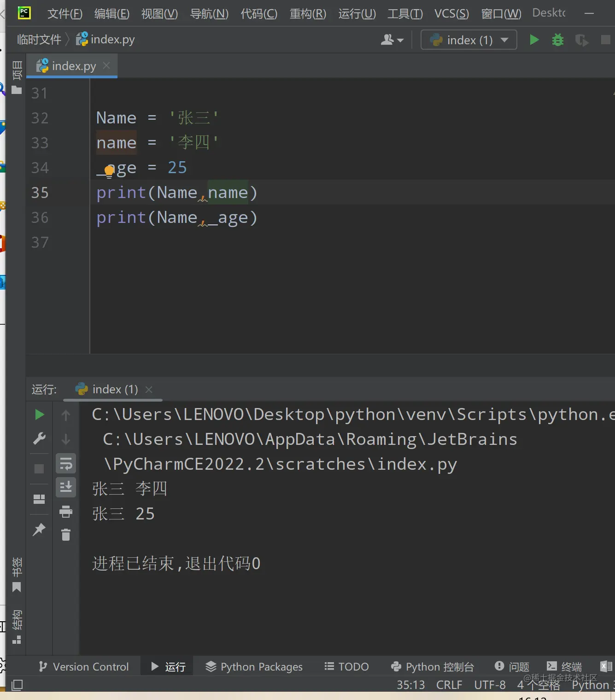
Task: Click the intention lightbulb on line 34
Action: coord(109,171)
